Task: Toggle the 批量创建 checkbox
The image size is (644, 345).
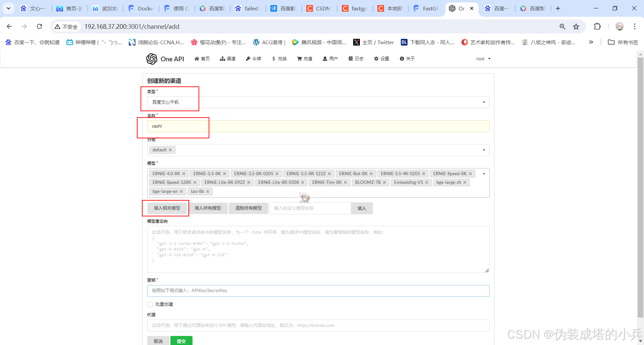Action: [x=150, y=304]
